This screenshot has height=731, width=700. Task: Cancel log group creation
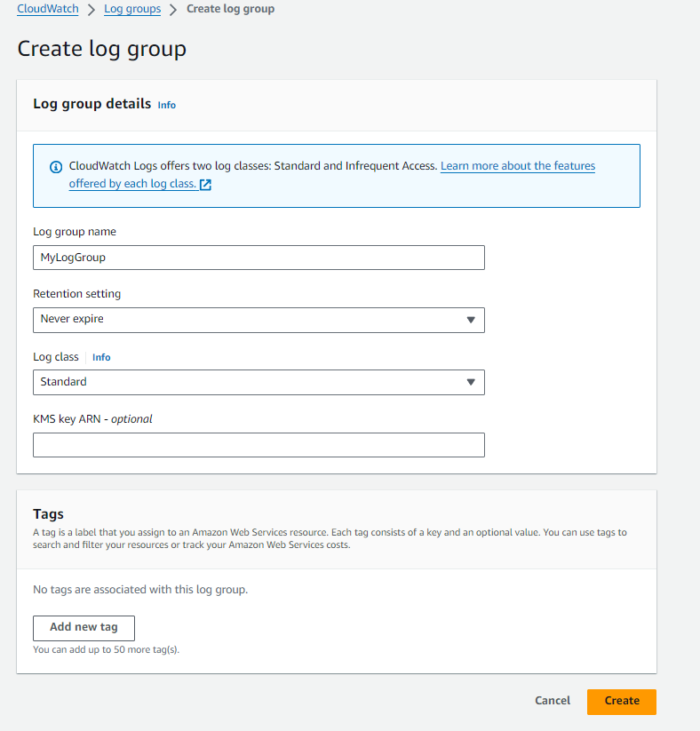tap(553, 701)
